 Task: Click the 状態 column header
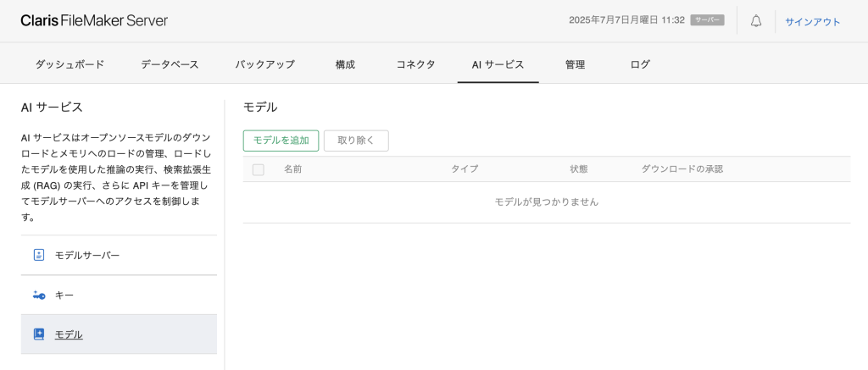(x=579, y=169)
